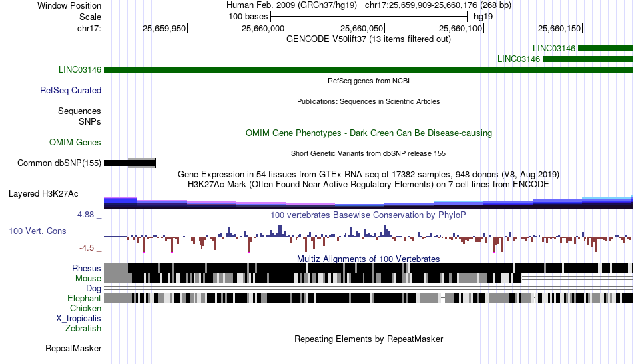634x364 pixels.
Task: Click the Mouse alignment row
Action: [x=368, y=278]
